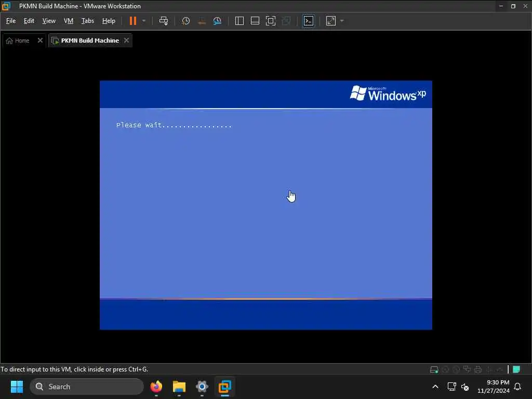This screenshot has width=532, height=399.
Task: Take a snapshot of the VM
Action: [x=185, y=21]
